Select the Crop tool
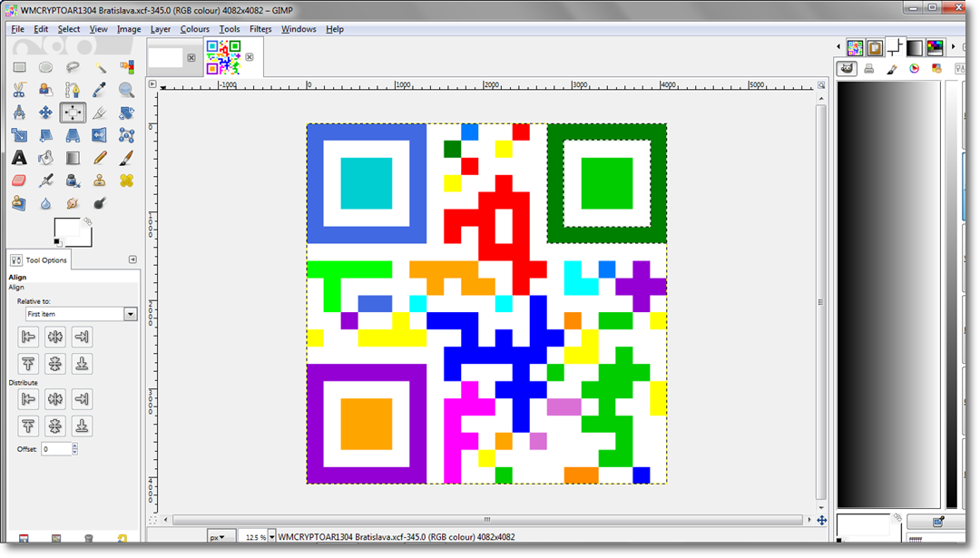This screenshot has width=980, height=558. [x=100, y=113]
